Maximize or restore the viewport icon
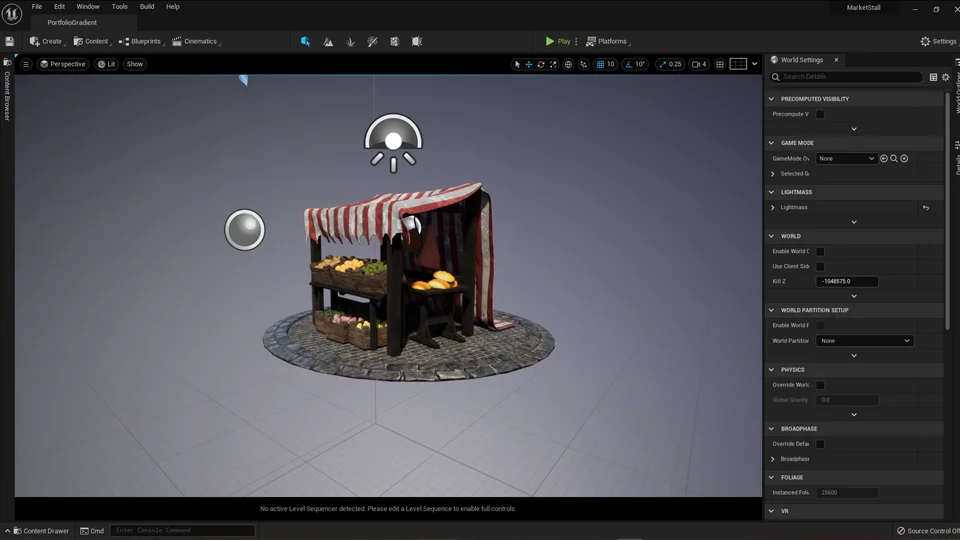This screenshot has height=540, width=960. (720, 64)
